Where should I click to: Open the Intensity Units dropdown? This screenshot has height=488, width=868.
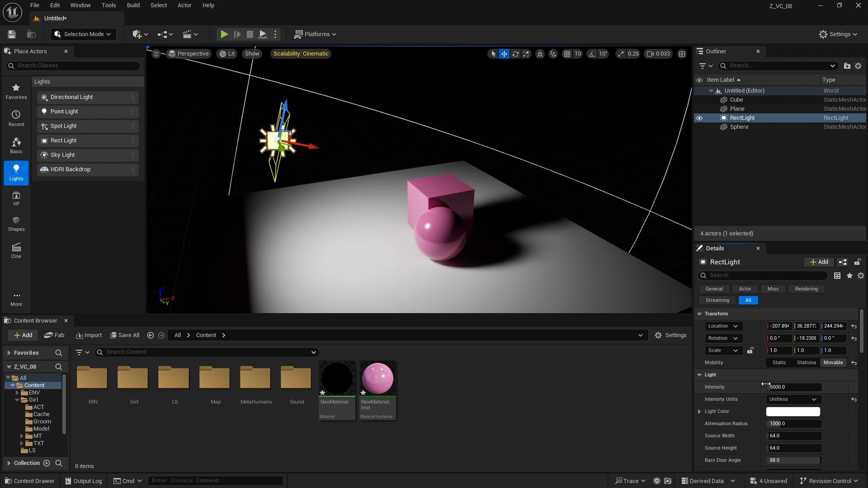point(793,399)
